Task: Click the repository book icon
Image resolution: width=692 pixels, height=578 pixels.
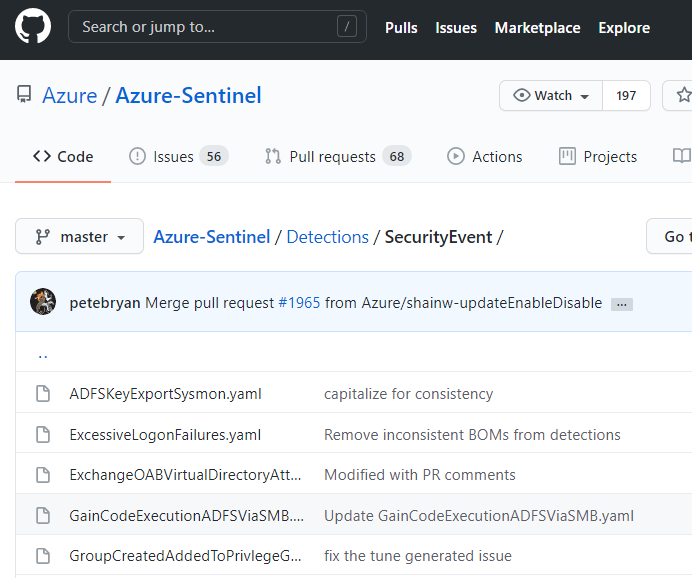Action: point(24,94)
